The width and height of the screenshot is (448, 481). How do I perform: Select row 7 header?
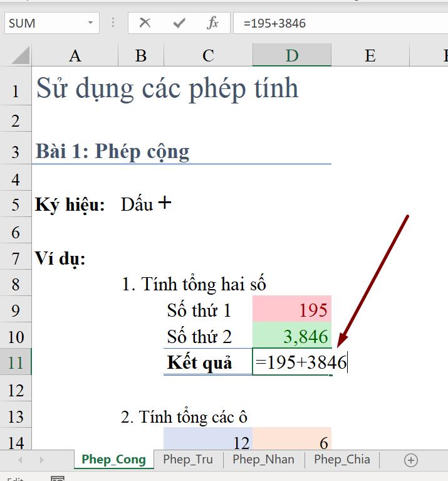pyautogui.click(x=16, y=256)
